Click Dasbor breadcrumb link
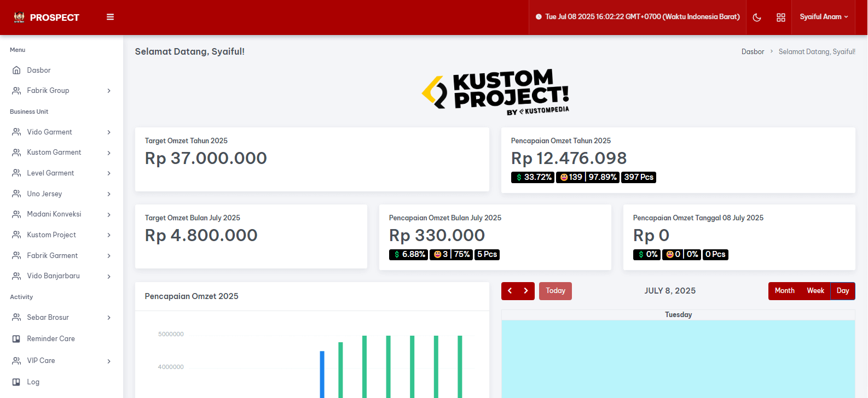 [x=753, y=52]
